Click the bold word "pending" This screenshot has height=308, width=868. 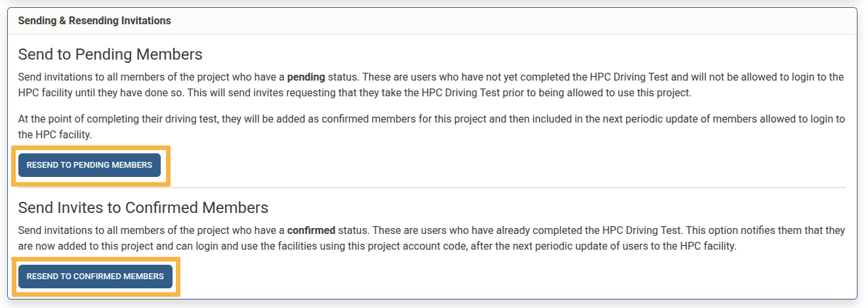pos(306,77)
